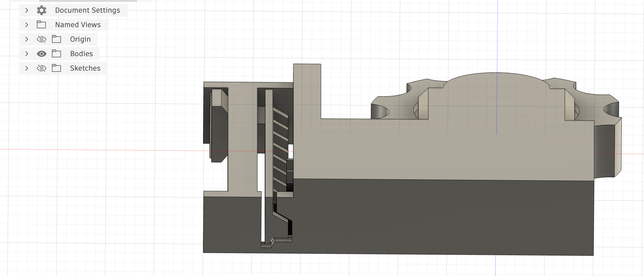Select the Origin label
Screen dimensions: 644x276
[x=80, y=39]
